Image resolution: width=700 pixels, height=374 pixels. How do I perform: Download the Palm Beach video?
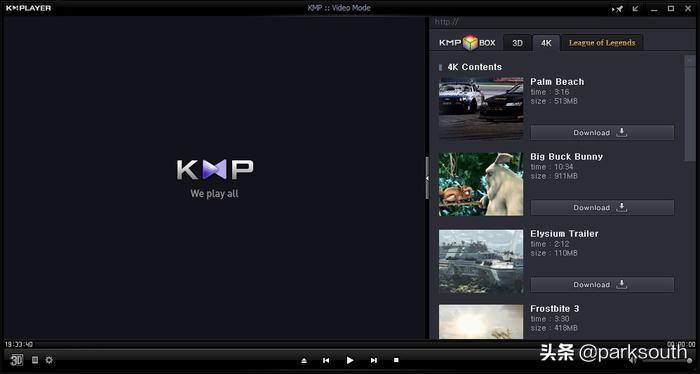tap(602, 133)
